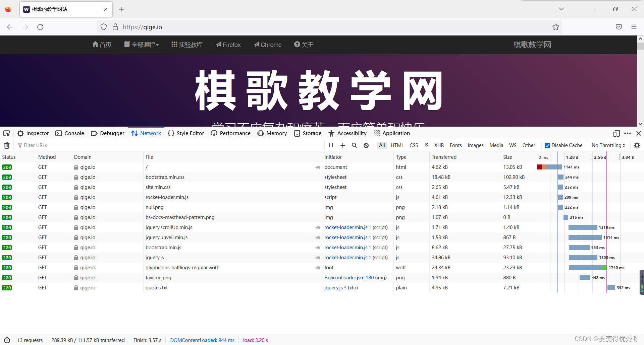Click the turtle icon in the glyphicons woff row
The image size is (644, 345).
click(318, 268)
